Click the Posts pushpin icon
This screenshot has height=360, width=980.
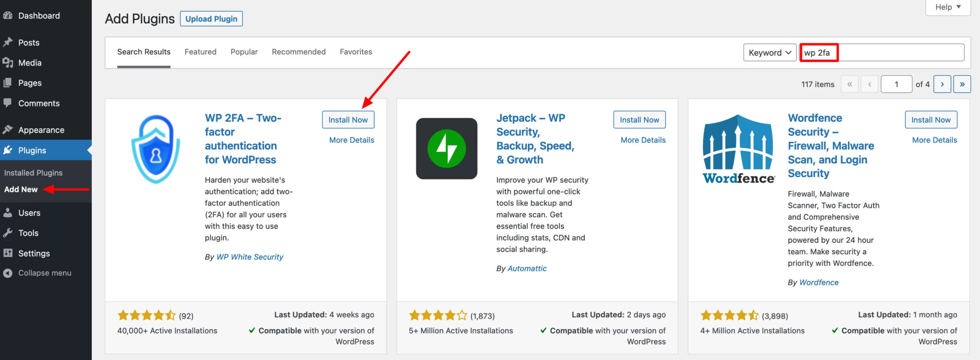[7, 42]
